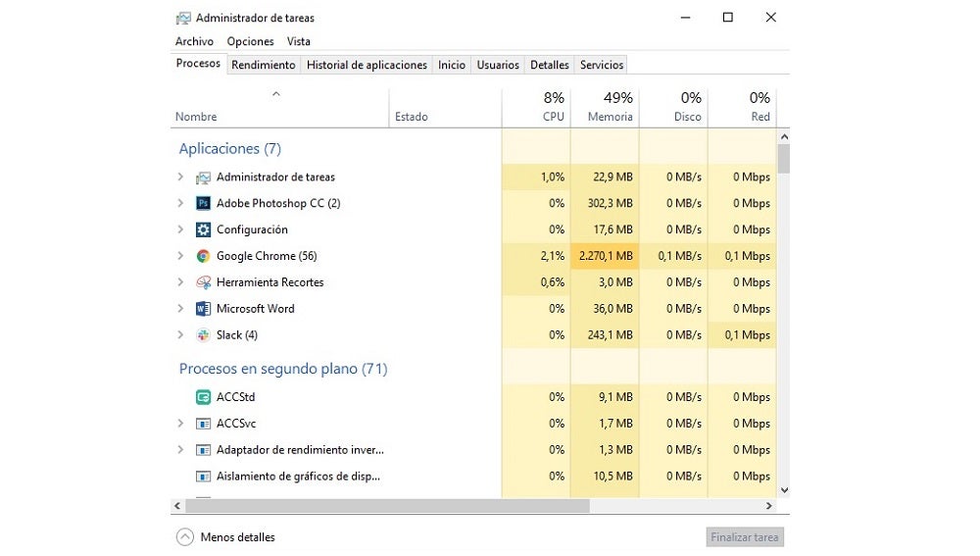Select the Slack (4) row name

click(x=237, y=334)
